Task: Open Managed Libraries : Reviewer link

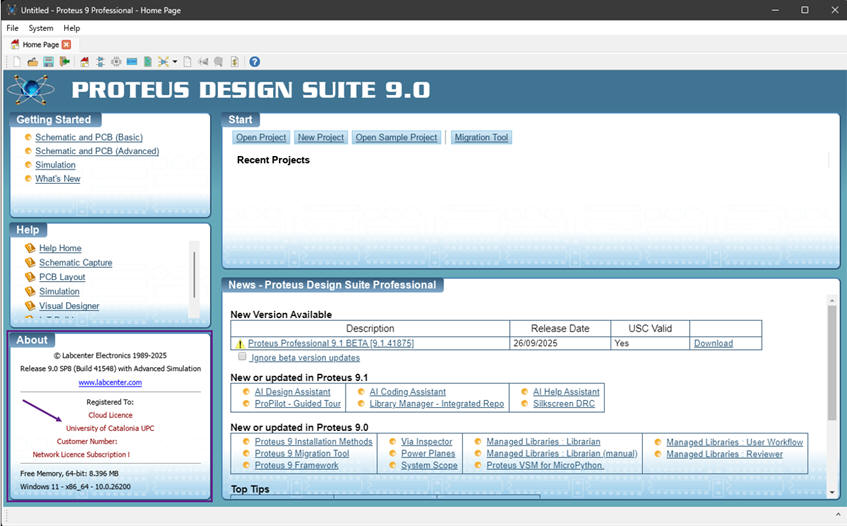Action: click(x=724, y=454)
